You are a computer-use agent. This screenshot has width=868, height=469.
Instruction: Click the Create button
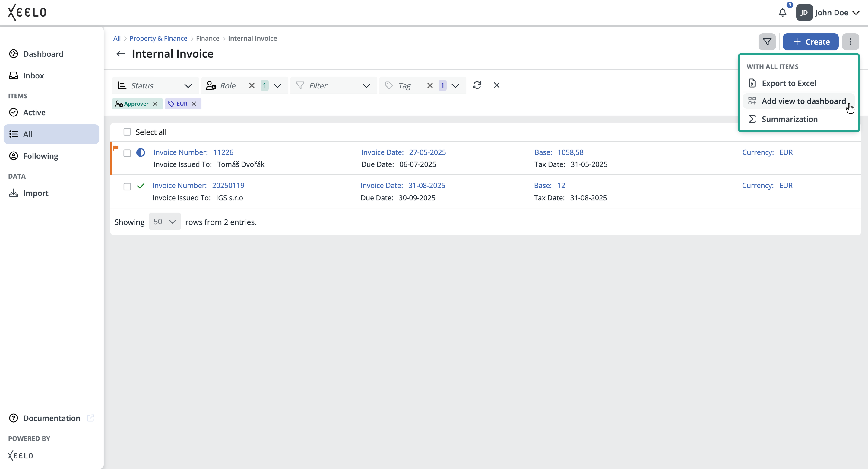[x=810, y=42]
